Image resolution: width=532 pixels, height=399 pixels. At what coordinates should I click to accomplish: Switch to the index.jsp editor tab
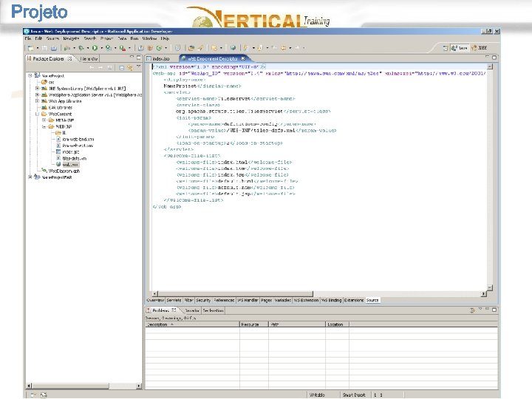[x=161, y=58]
